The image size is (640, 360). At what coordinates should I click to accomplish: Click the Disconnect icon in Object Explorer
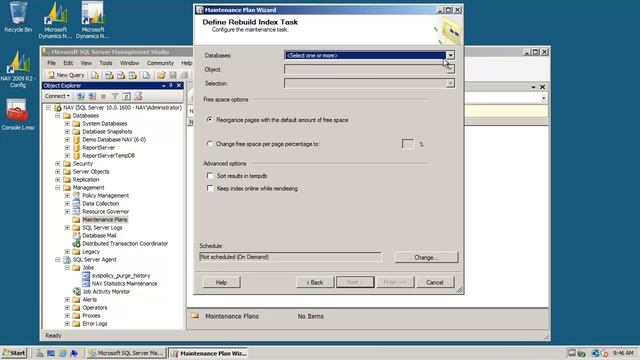92,96
